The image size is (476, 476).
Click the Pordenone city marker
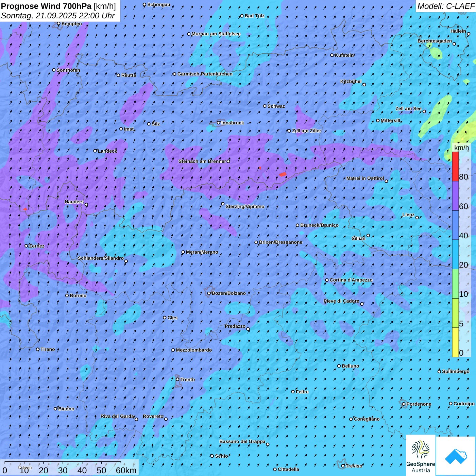point(404,404)
